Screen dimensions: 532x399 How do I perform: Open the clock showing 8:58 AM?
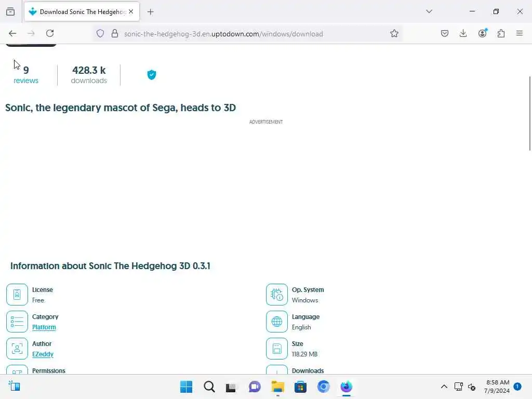pyautogui.click(x=497, y=387)
